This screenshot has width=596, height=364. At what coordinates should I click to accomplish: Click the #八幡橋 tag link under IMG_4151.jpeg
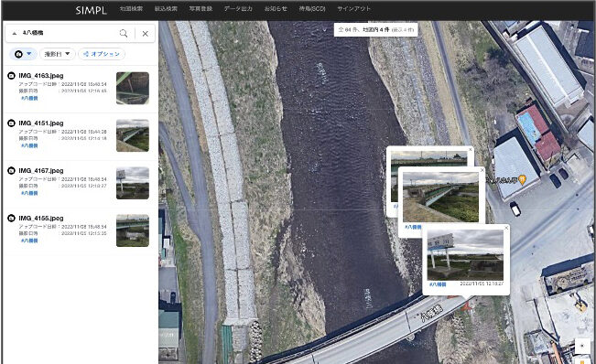pos(29,145)
